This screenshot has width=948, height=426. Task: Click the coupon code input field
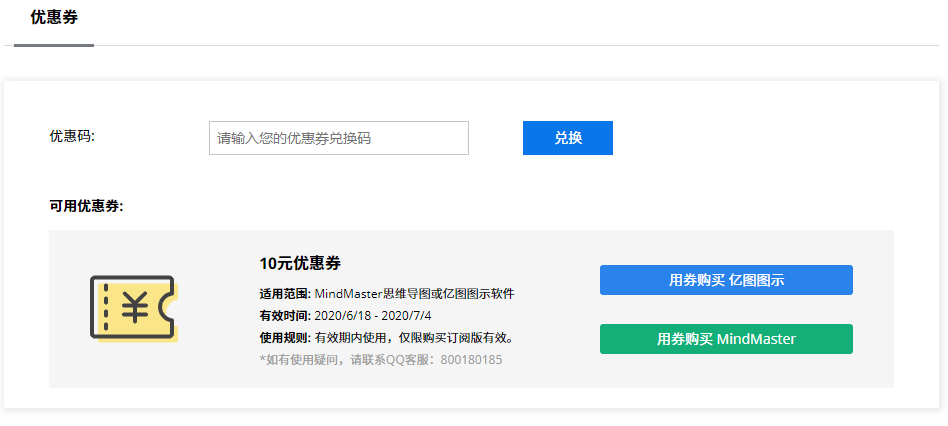pos(338,138)
